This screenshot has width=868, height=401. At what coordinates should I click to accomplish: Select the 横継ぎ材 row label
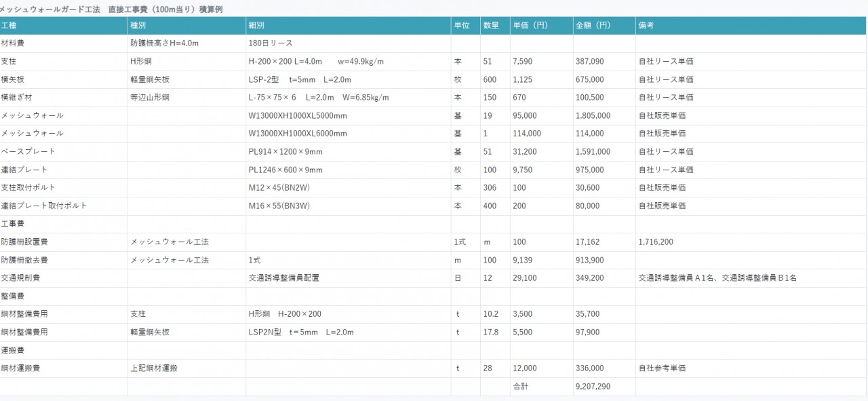point(18,98)
